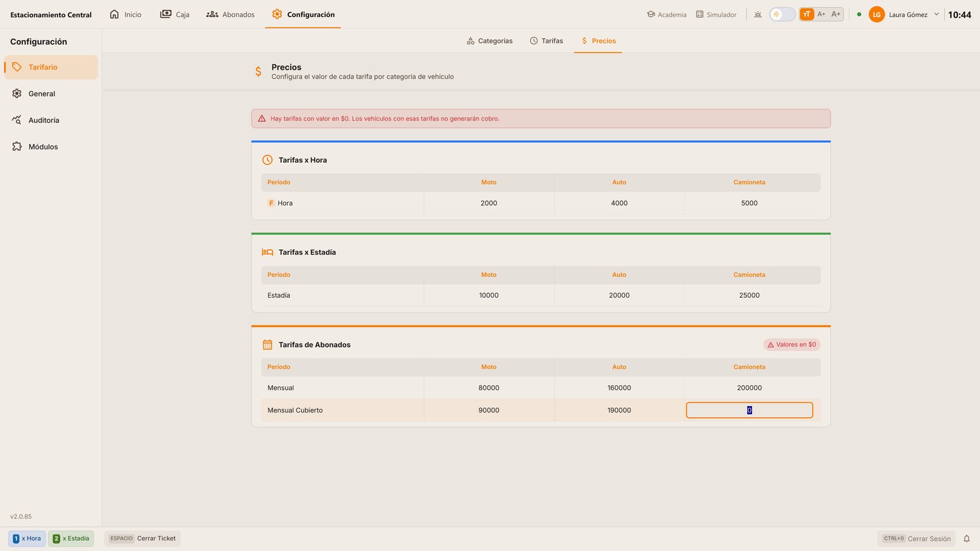Select the Precios tab
Screen dimensions: 980x551
coord(598,41)
